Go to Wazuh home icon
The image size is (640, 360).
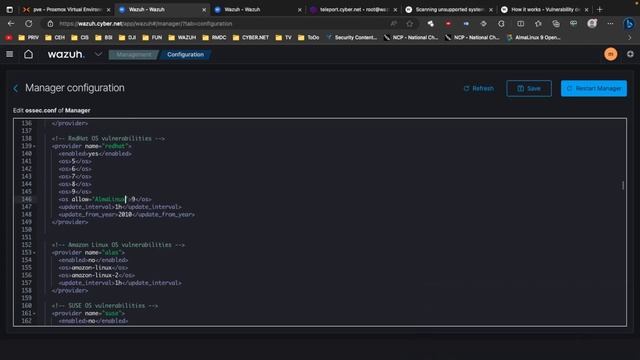28,54
